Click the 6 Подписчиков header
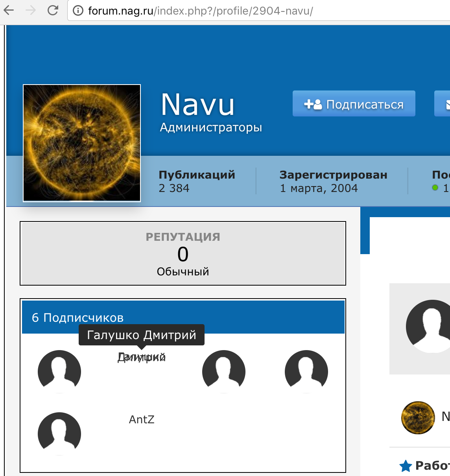 [183, 317]
